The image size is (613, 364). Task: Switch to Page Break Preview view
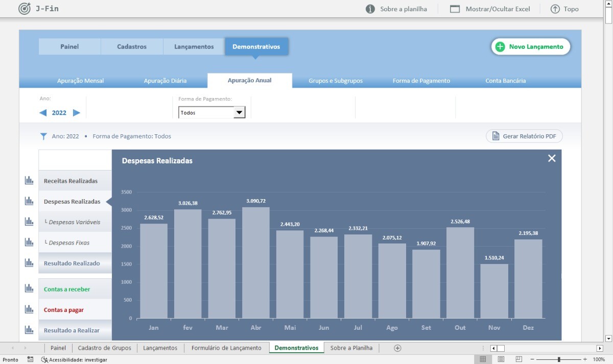(x=518, y=359)
